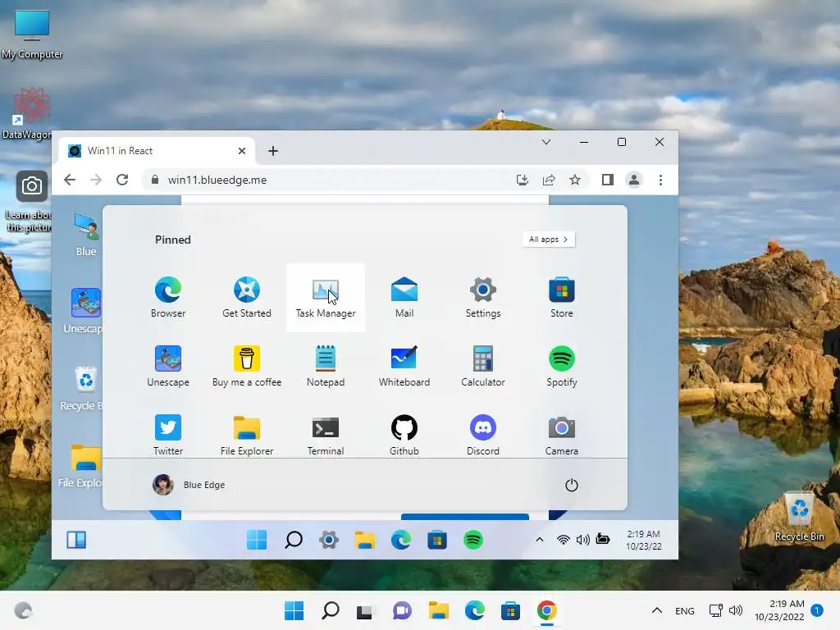Open the host notification badge

coord(816,610)
